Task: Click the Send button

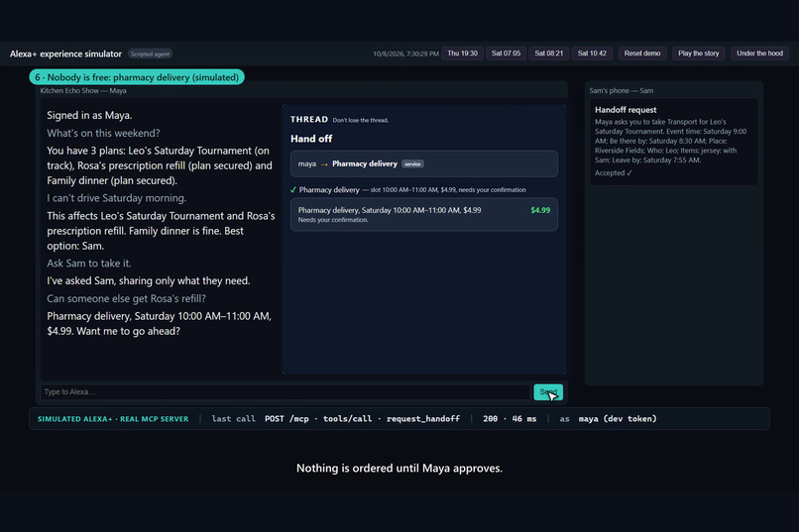Action: [x=548, y=392]
